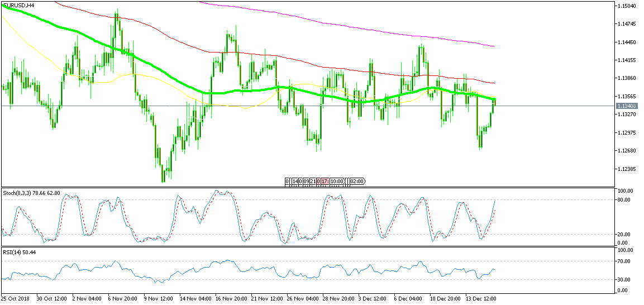Click the 1.12385 price axis label
The width and height of the screenshot is (644, 305).
pos(626,169)
